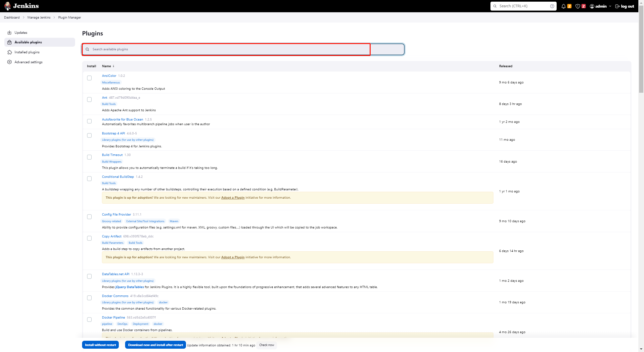Viewport: 644px width, 352px height.
Task: Open the Updates section
Action: (x=40, y=32)
